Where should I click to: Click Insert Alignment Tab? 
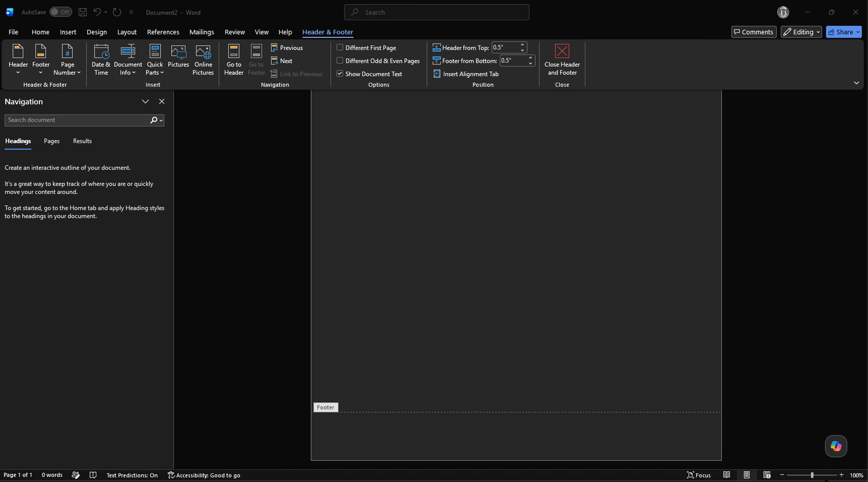466,74
